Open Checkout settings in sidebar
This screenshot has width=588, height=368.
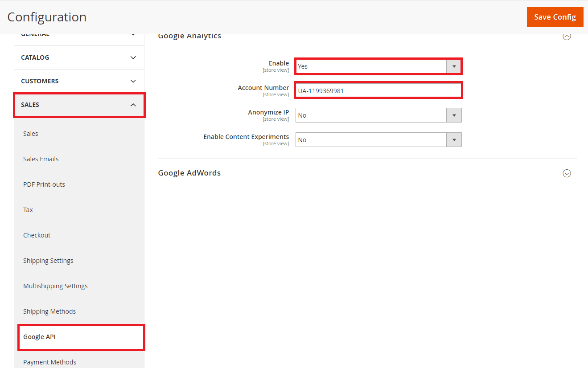[37, 235]
